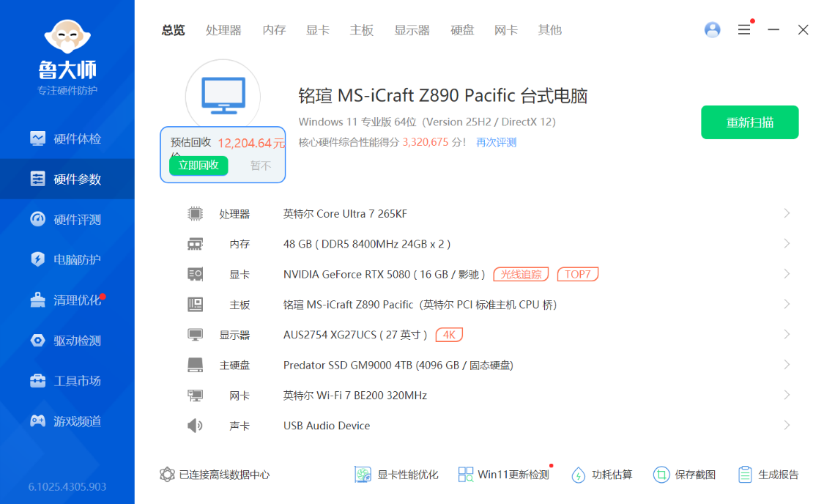Open the 清理优化 broom icon

click(38, 300)
